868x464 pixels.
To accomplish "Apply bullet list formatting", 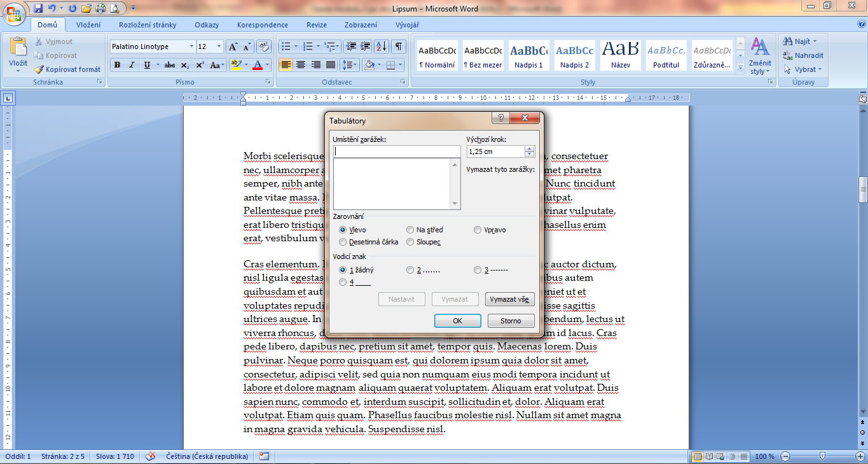I will pyautogui.click(x=286, y=46).
